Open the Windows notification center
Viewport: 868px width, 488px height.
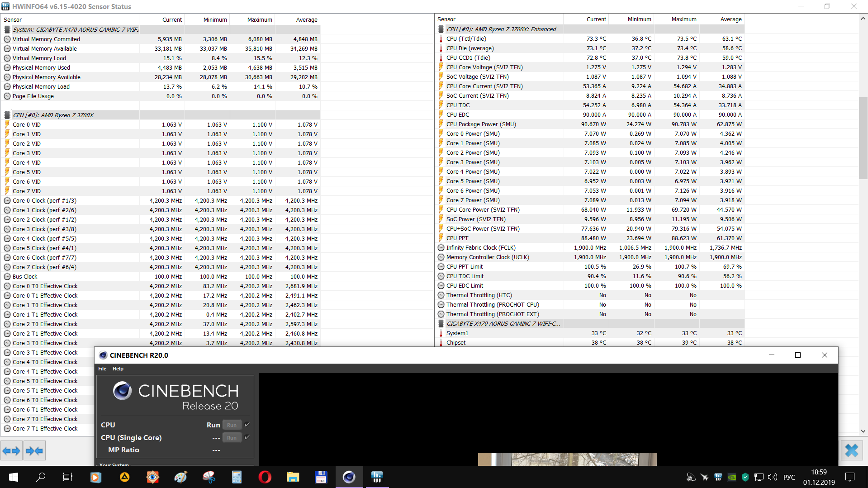coord(850,477)
